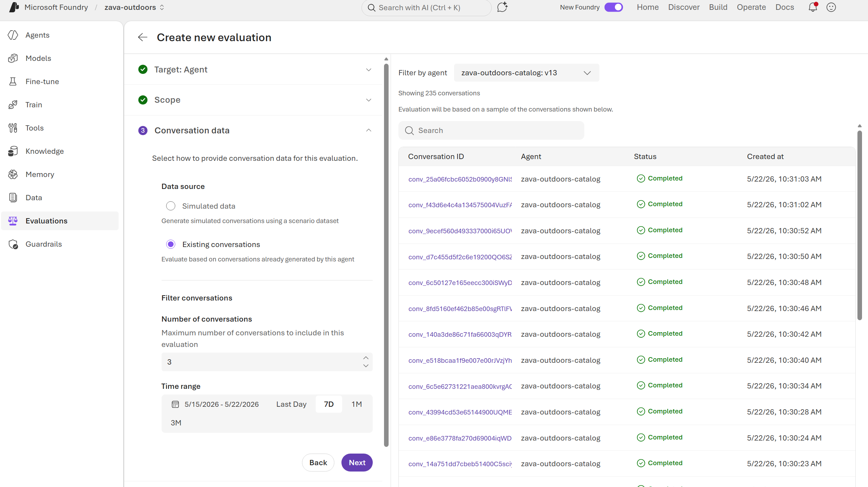The height and width of the screenshot is (487, 868).
Task: Open the Models sidebar icon
Action: pos(13,58)
